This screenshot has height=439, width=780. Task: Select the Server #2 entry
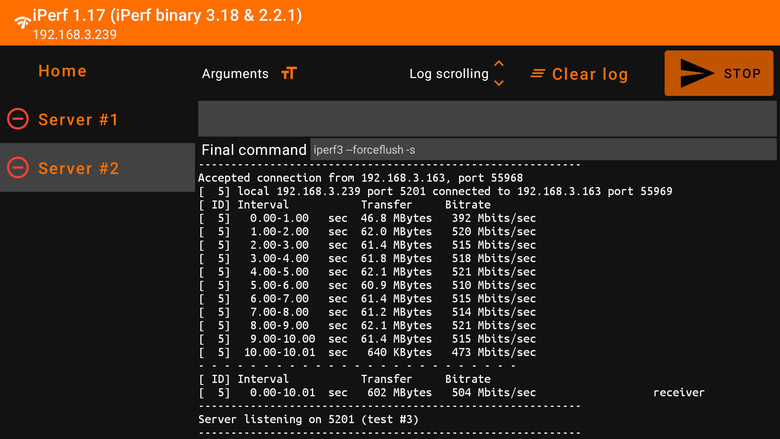[x=98, y=168]
